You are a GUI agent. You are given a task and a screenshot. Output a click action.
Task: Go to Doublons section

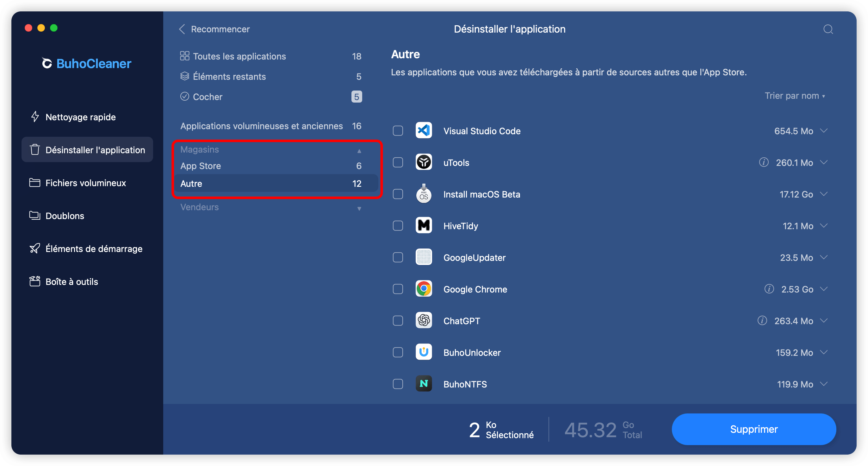coord(87,216)
